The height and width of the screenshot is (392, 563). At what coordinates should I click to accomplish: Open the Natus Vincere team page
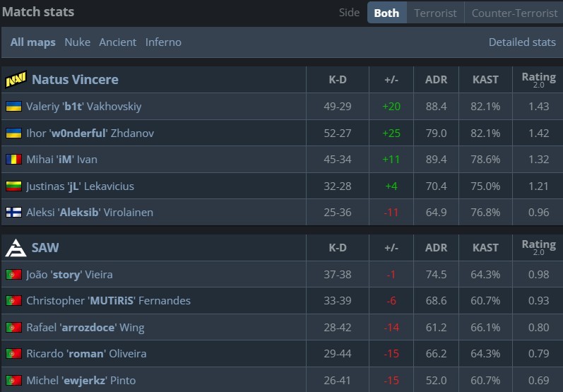[75, 80]
